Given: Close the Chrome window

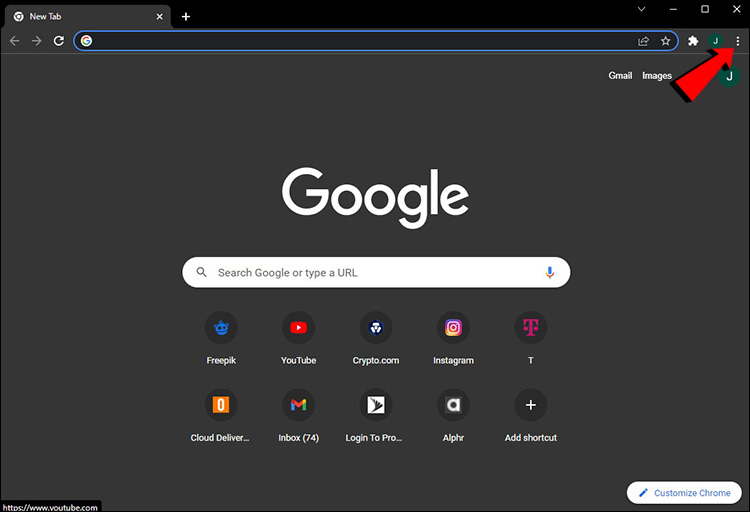Looking at the screenshot, I should (737, 9).
